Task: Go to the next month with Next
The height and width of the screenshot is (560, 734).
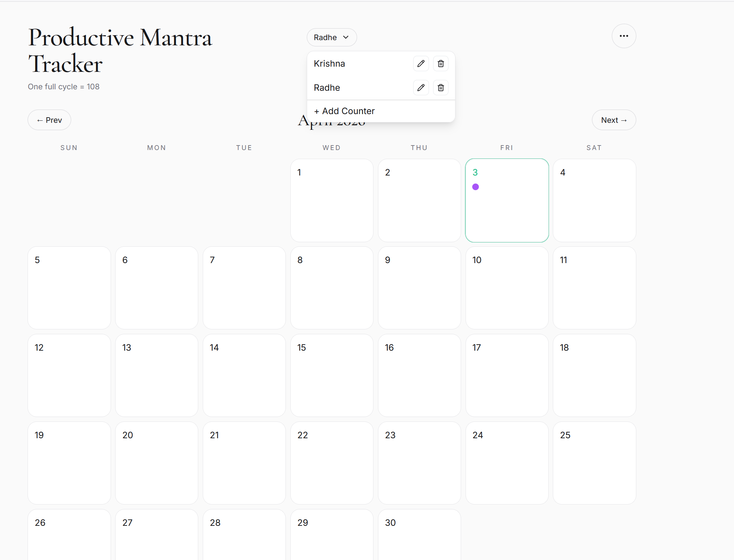Action: (614, 120)
